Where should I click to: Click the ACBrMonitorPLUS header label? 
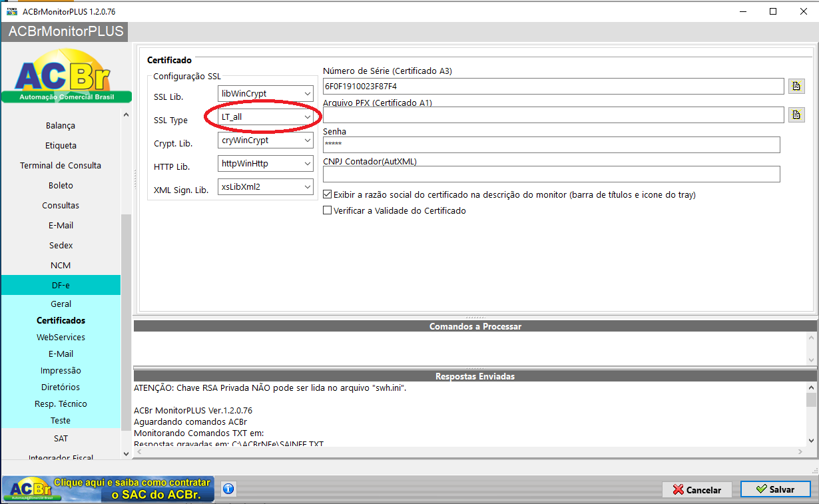[x=66, y=31]
